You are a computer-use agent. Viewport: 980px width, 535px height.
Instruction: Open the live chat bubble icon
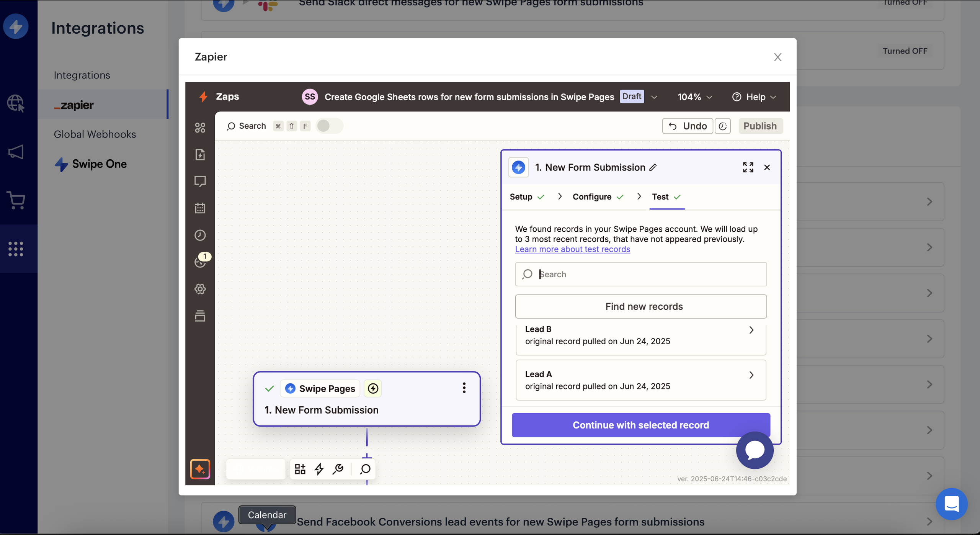pos(755,450)
